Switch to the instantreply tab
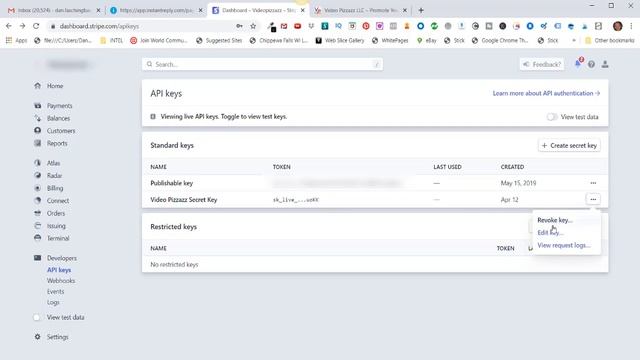This screenshot has height=360, width=640. (x=157, y=10)
